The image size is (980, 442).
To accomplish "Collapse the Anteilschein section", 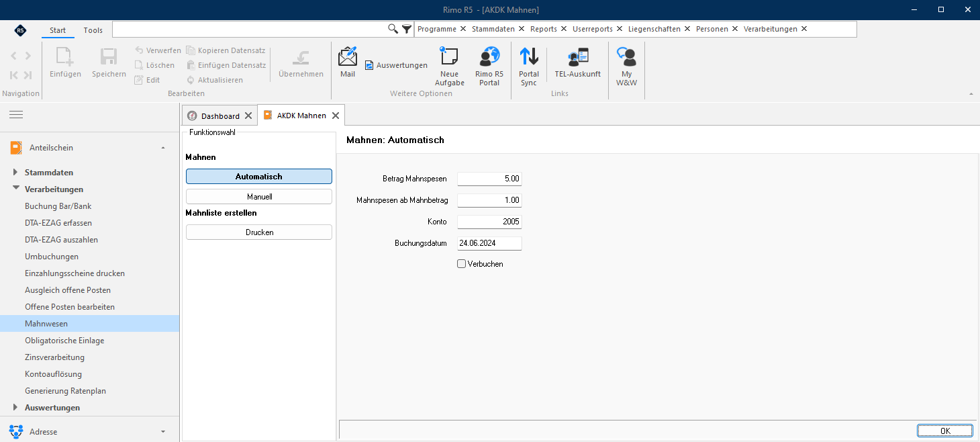I will coord(163,148).
